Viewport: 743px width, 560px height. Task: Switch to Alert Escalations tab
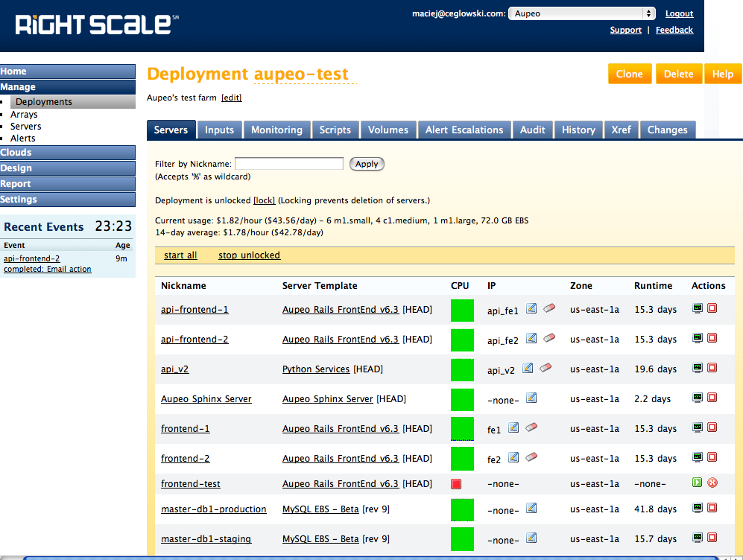(x=464, y=130)
